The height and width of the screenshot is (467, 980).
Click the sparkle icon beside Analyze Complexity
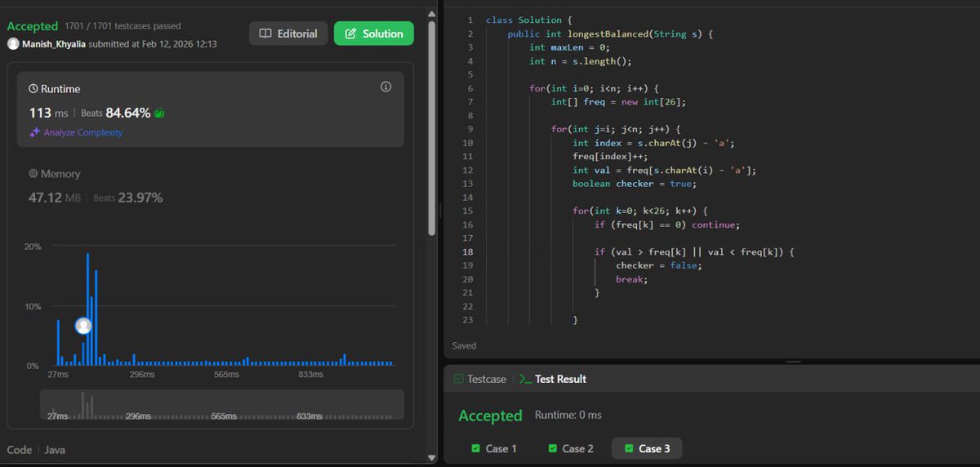tap(34, 132)
